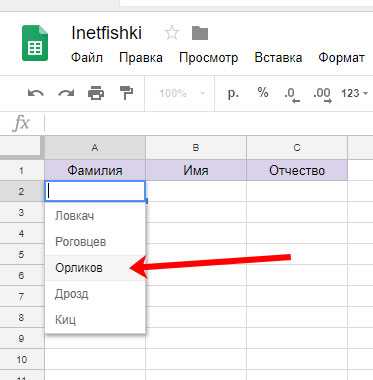
Task: Increase decimal places button
Action: pyautogui.click(x=322, y=94)
